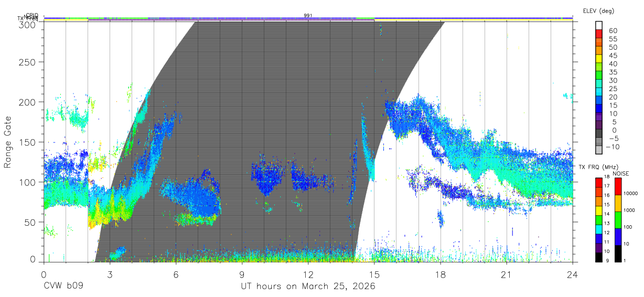This screenshot has width=644, height=297.
Task: Click the 'UT hours on March 25, 2026' axis title
Action: click(x=308, y=287)
